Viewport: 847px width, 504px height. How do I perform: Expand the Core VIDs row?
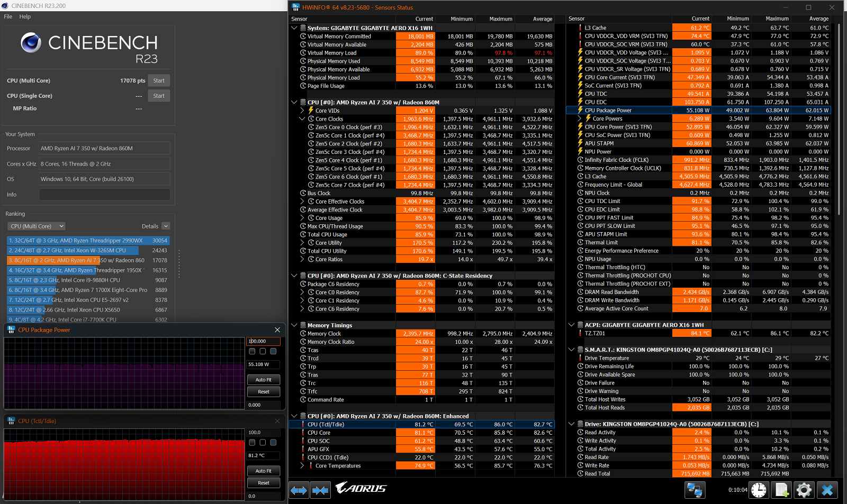[302, 111]
